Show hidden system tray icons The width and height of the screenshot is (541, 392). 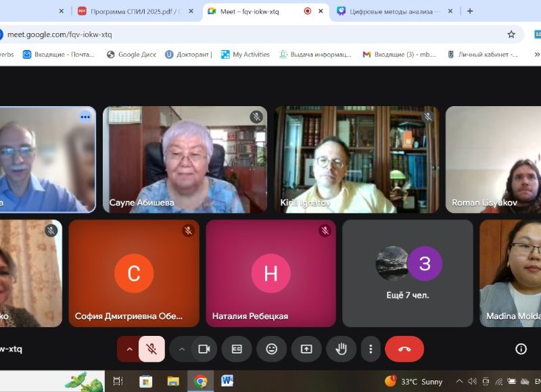point(459,381)
